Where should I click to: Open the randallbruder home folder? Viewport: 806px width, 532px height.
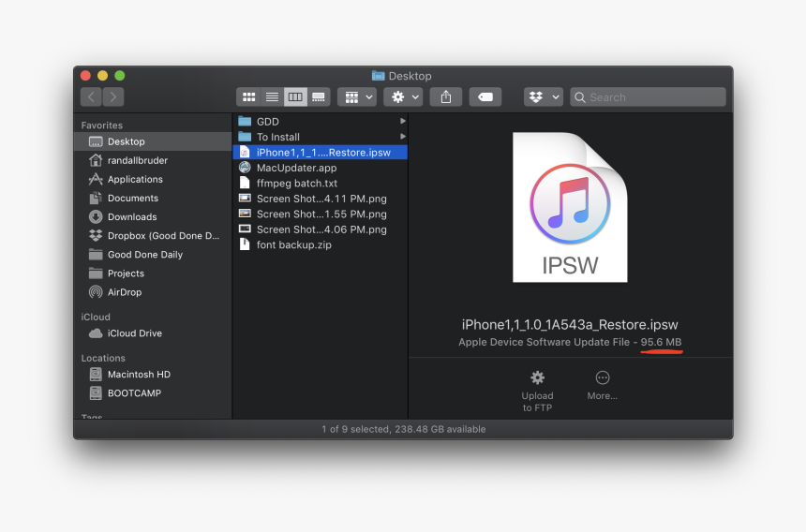click(x=153, y=160)
